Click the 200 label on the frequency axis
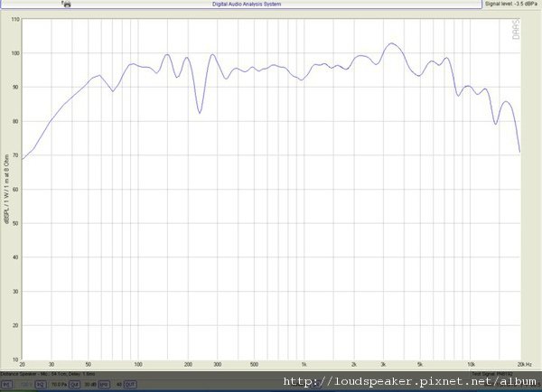 [188, 365]
